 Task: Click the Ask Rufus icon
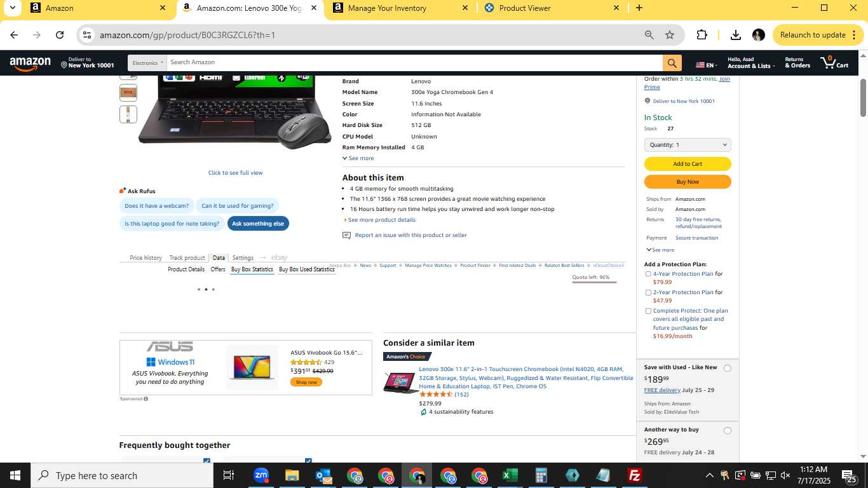coord(123,191)
